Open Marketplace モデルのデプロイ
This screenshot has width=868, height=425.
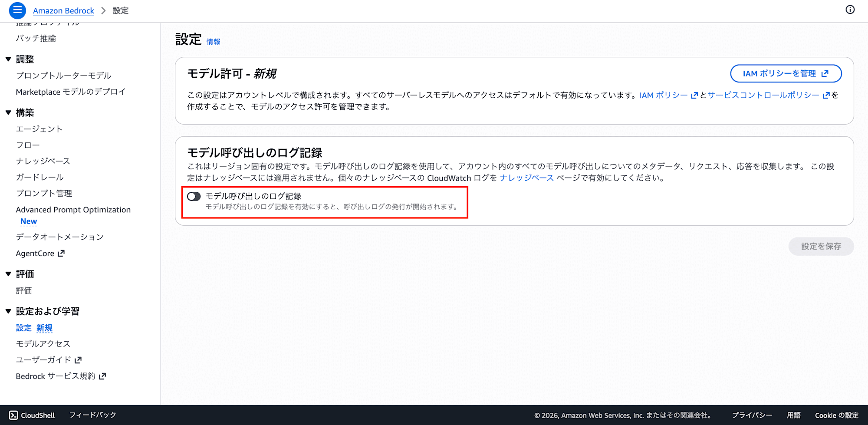(x=71, y=92)
